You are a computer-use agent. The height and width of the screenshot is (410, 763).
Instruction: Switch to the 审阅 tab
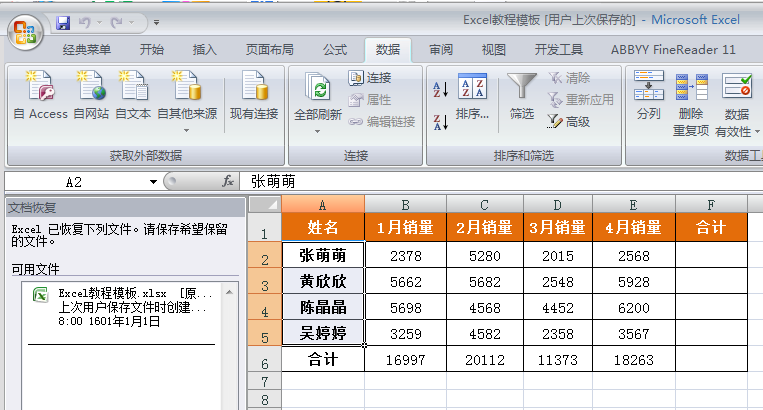click(x=441, y=50)
